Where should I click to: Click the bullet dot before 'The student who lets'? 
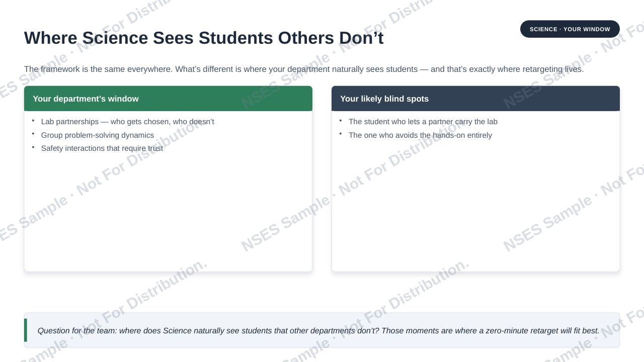[x=341, y=120]
